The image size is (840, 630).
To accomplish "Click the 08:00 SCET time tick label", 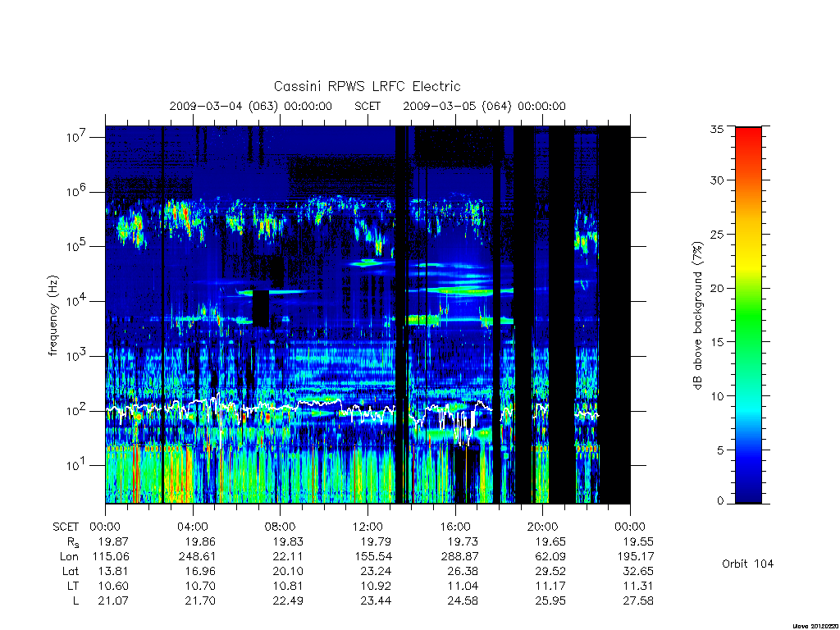I will point(280,527).
